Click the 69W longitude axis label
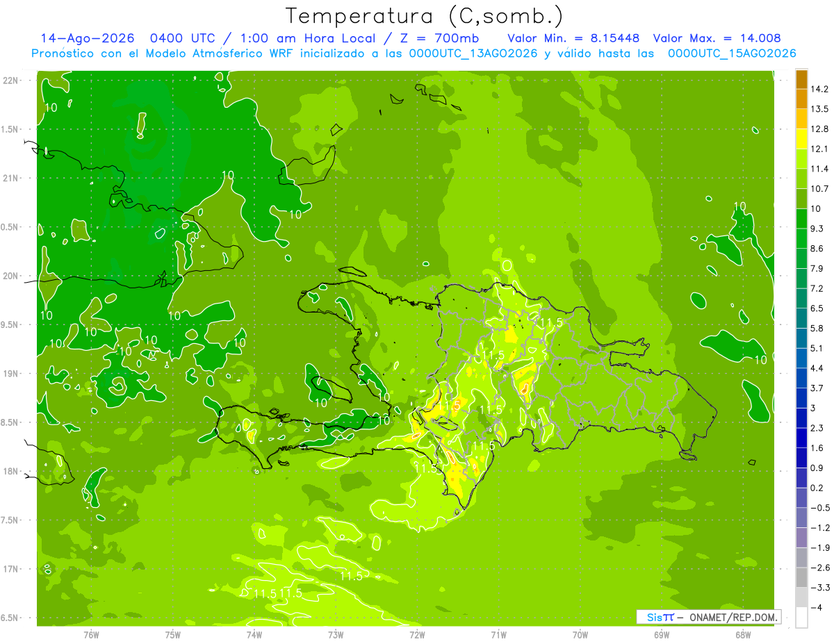This screenshot has width=834, height=644. click(x=662, y=634)
